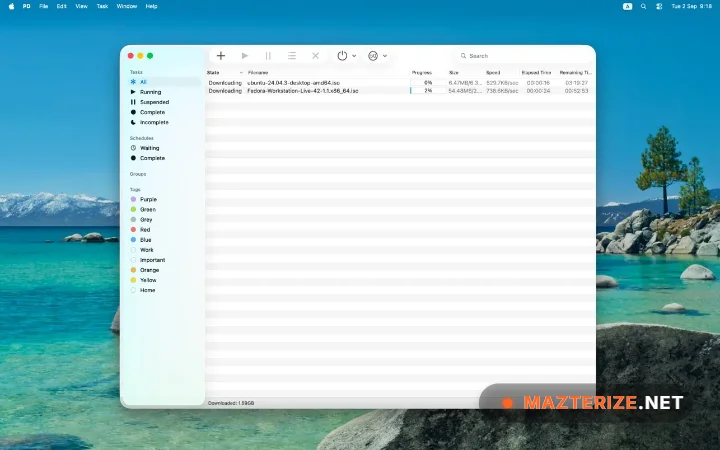Click the menu bar date and time
The height and width of the screenshot is (450, 720).
coord(692,6)
